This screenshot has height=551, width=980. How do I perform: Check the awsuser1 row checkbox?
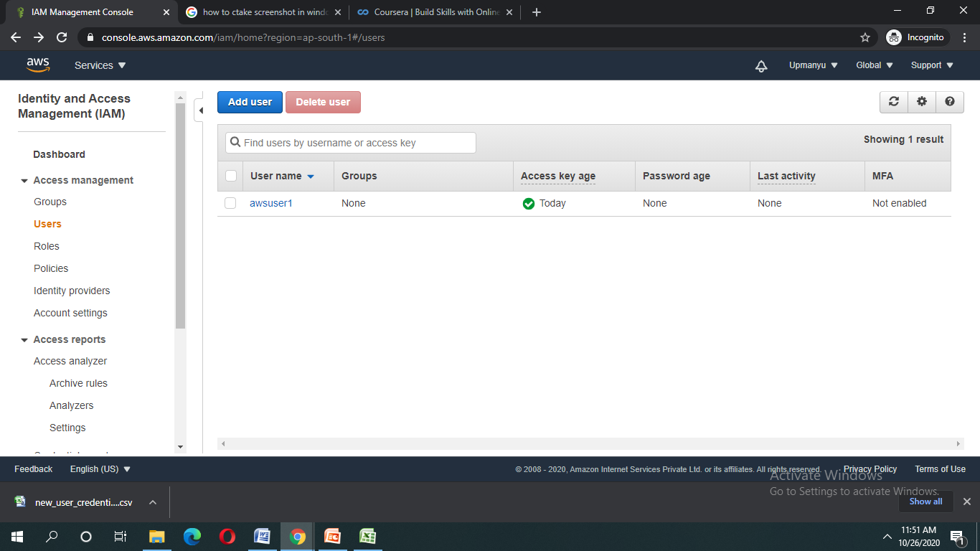coord(230,203)
